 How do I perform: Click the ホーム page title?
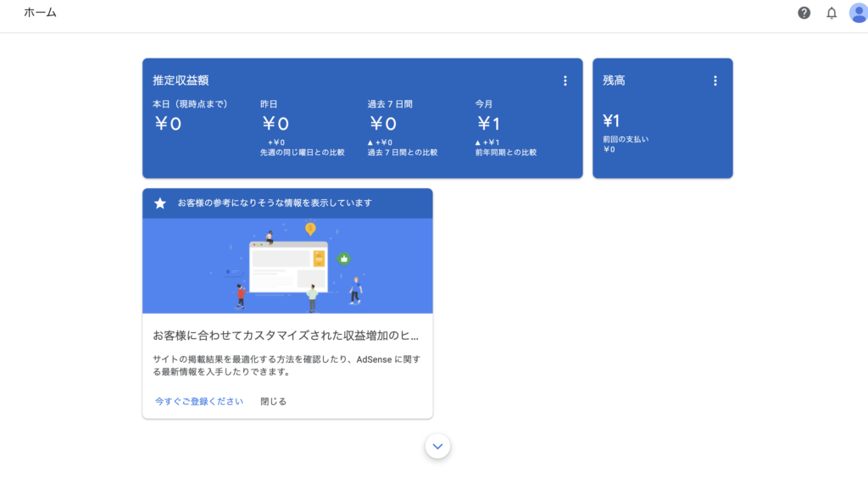40,13
